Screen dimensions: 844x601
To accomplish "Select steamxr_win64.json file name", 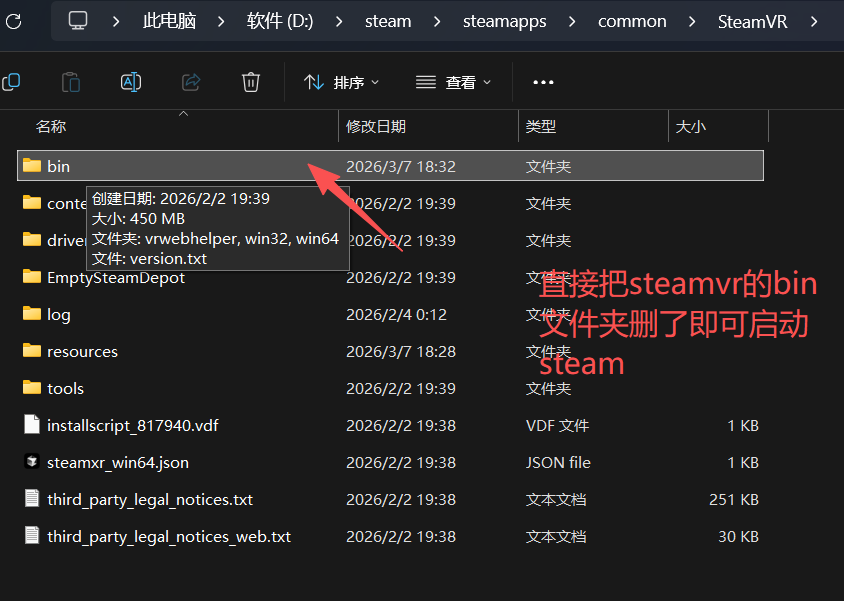I will pos(118,463).
